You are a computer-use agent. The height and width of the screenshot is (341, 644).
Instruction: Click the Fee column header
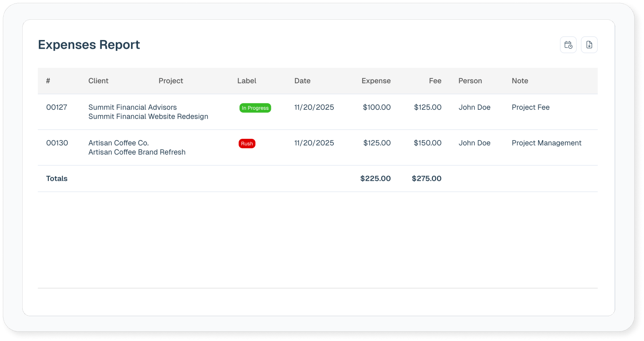pyautogui.click(x=435, y=81)
